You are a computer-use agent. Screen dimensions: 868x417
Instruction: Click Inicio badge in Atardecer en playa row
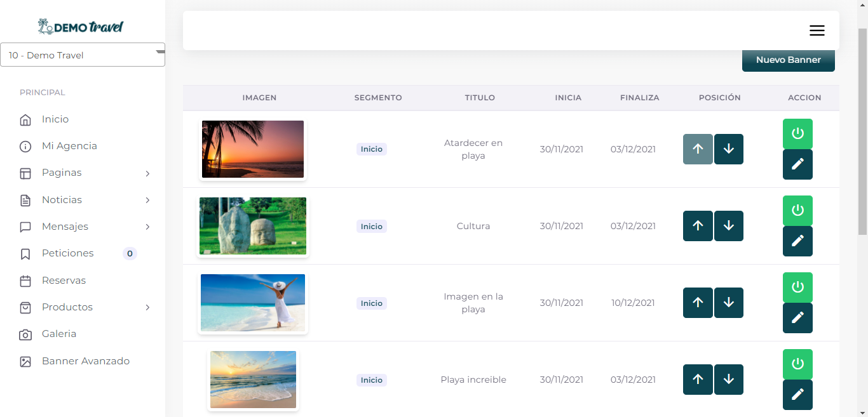(x=372, y=149)
